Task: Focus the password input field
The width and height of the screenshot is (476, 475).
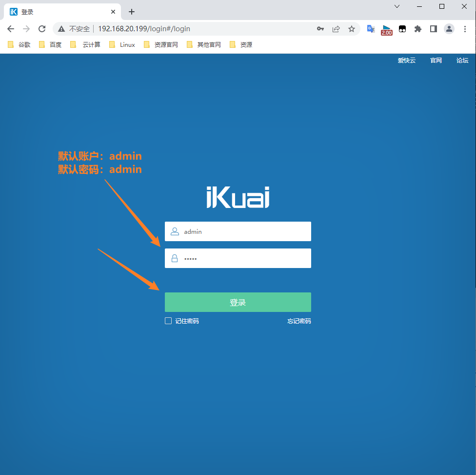Action: pos(244,258)
